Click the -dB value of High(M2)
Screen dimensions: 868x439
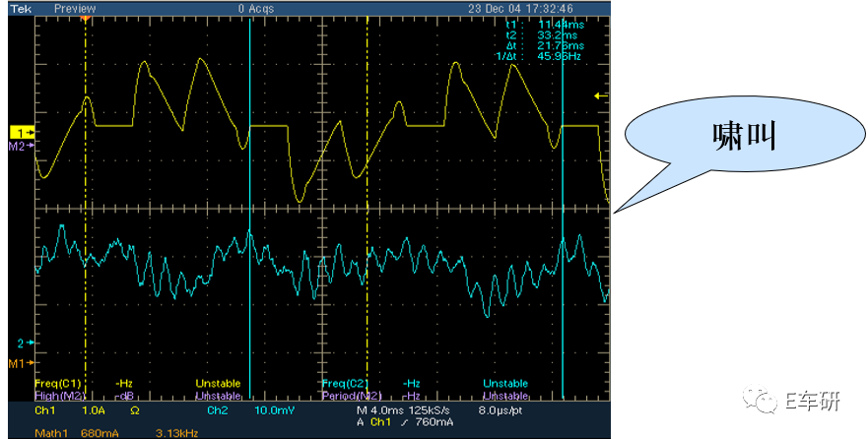(124, 396)
